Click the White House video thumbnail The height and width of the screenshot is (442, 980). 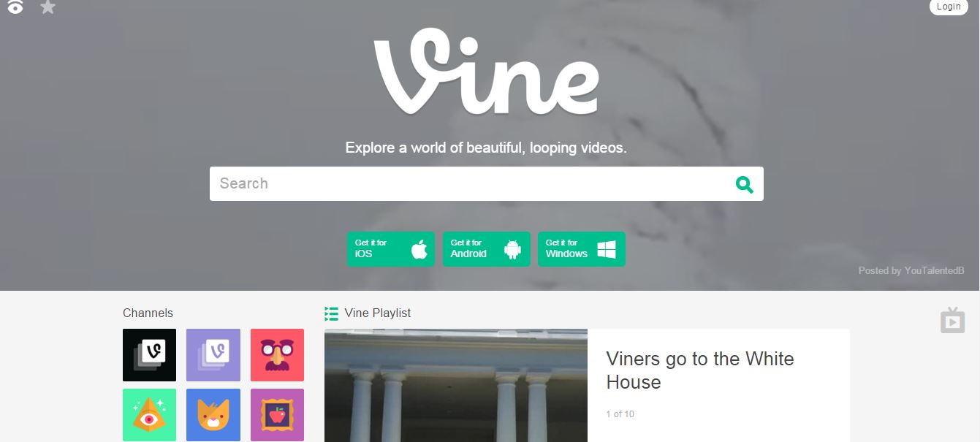[456, 385]
